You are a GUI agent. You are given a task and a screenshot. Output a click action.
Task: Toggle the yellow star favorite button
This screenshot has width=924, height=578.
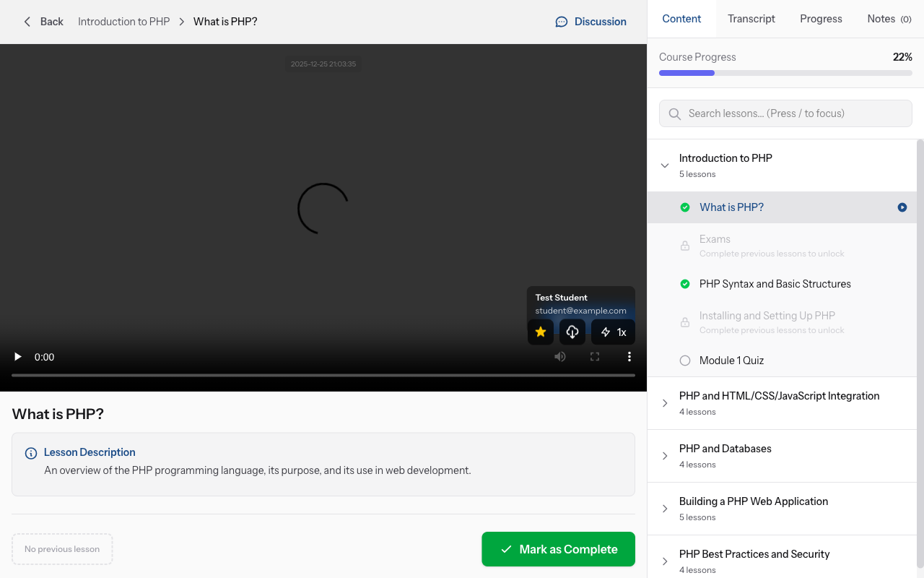pyautogui.click(x=540, y=332)
